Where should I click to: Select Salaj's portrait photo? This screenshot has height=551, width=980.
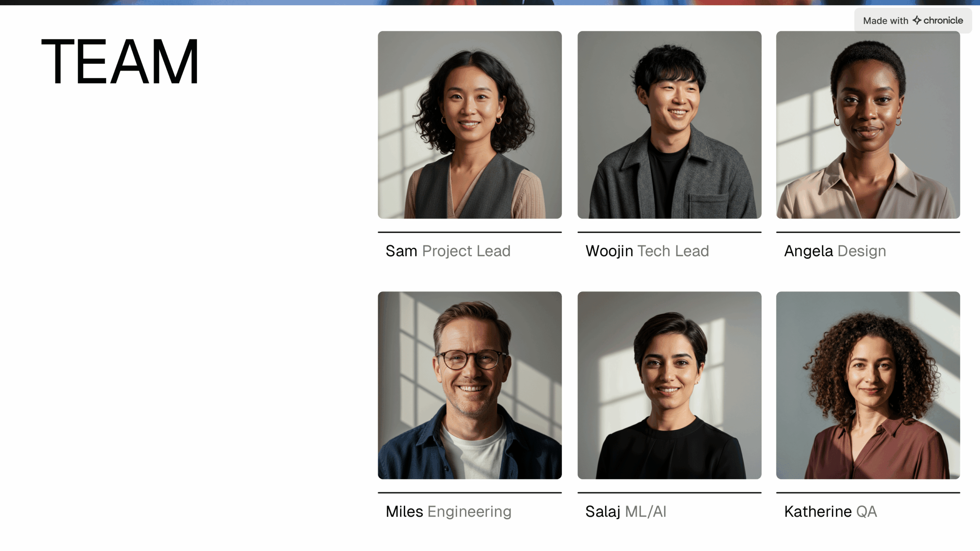tap(669, 385)
